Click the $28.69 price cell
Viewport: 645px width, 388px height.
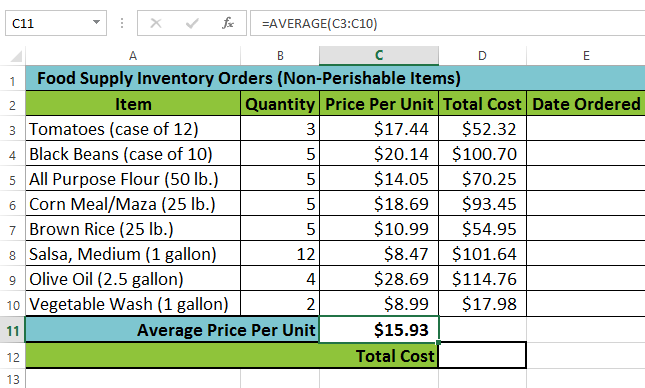379,279
